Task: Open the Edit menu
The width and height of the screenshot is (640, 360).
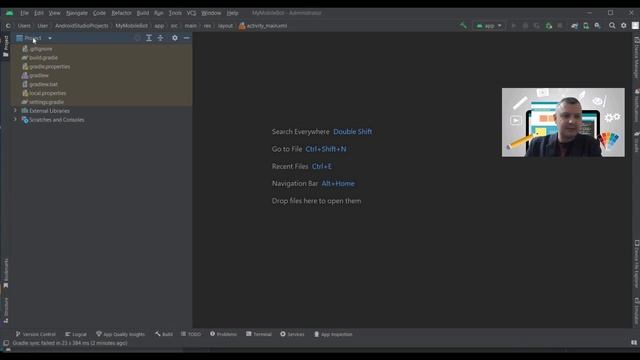Action: (39, 13)
